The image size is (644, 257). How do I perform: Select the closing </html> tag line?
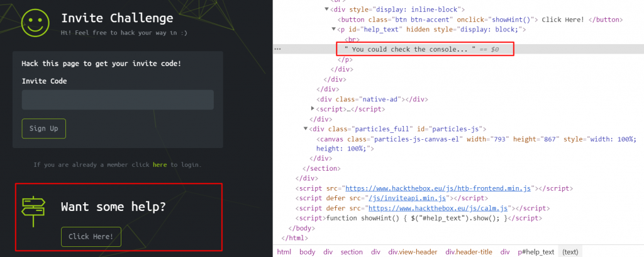point(295,238)
